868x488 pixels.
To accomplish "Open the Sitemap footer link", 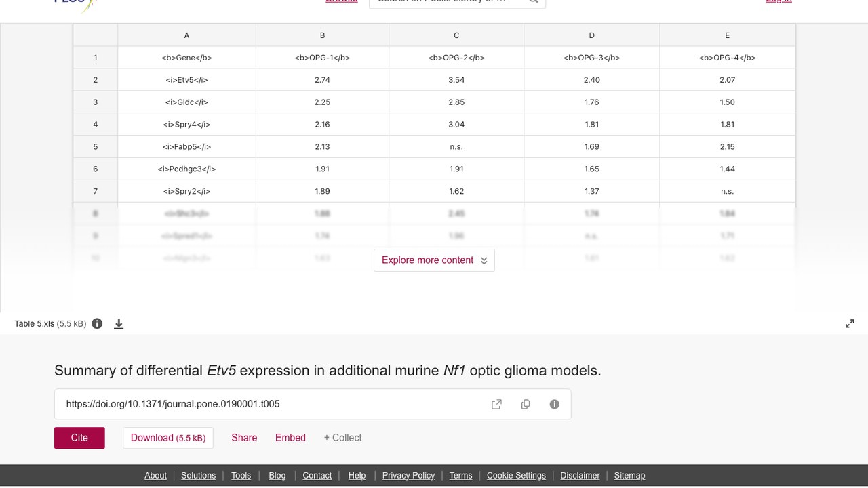I will [629, 476].
